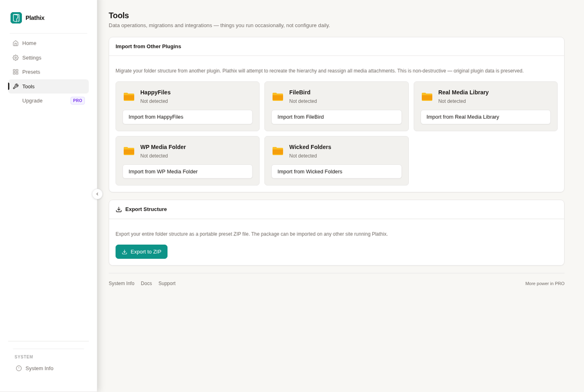Click the Export to ZIP button
Image resolution: width=584 pixels, height=392 pixels.
pyautogui.click(x=142, y=251)
